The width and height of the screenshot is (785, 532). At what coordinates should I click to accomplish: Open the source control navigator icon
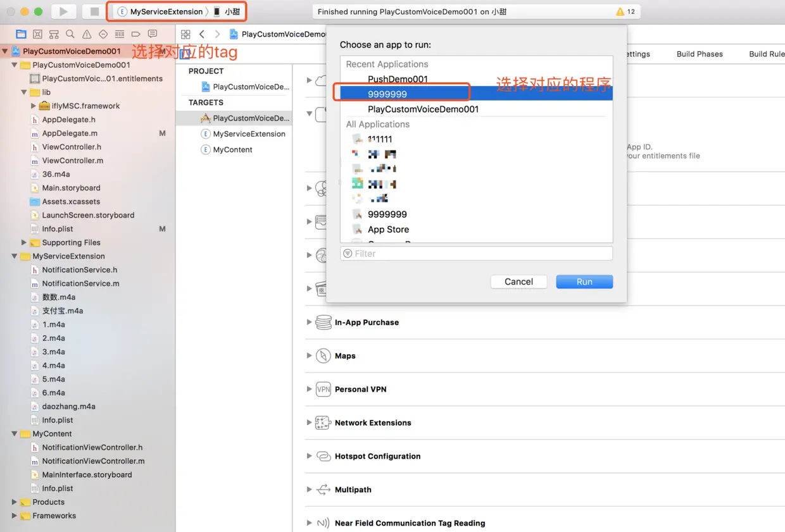37,34
